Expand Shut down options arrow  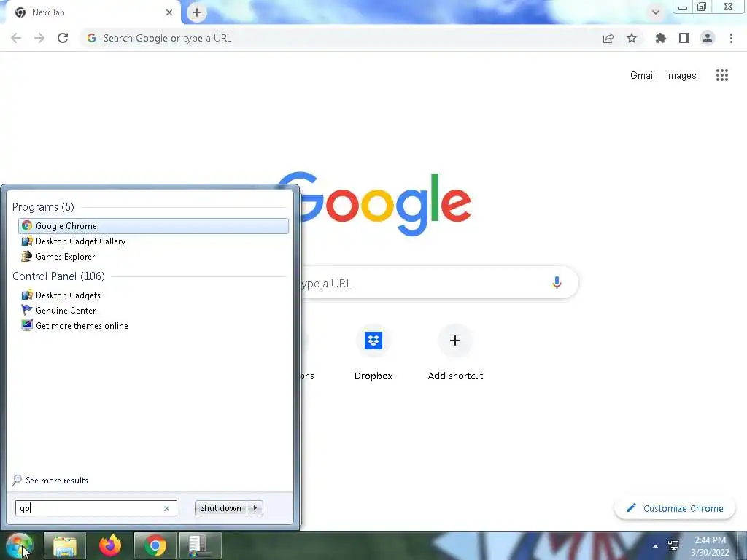pyautogui.click(x=255, y=508)
